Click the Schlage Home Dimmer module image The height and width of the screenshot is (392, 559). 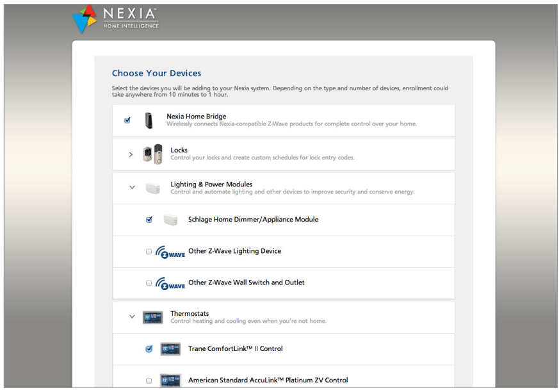170,220
